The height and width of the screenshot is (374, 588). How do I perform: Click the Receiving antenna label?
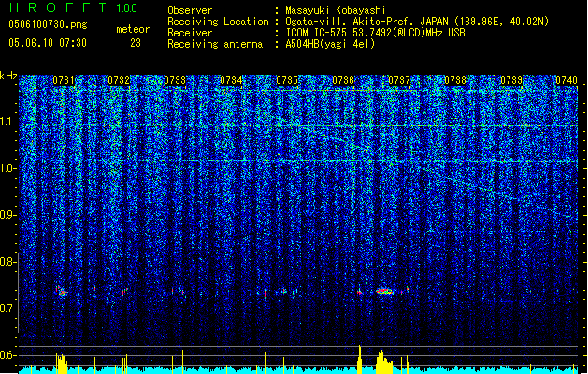pyautogui.click(x=215, y=44)
